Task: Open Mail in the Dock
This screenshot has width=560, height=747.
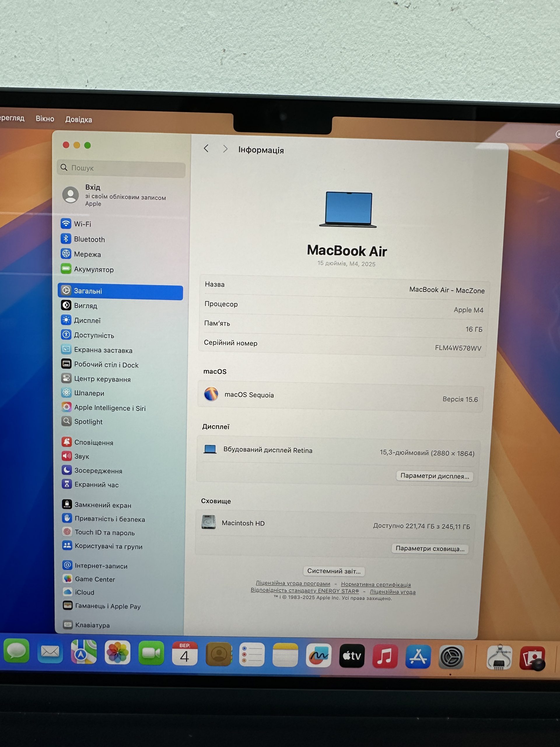Action: click(x=50, y=651)
